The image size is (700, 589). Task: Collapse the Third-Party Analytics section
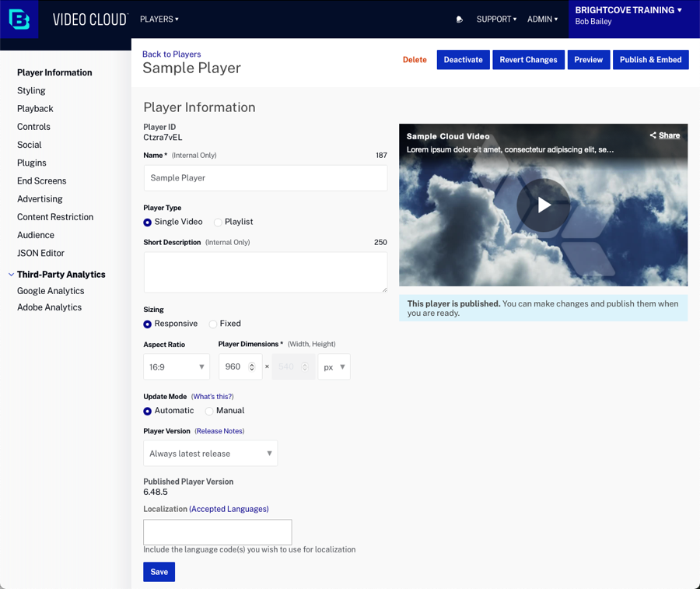coord(11,275)
